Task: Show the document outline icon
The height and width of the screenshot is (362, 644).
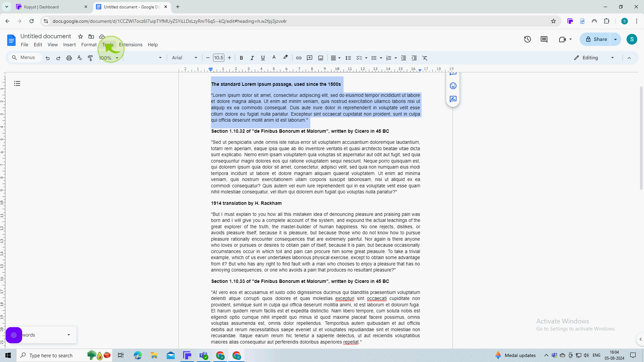Action: [x=17, y=83]
